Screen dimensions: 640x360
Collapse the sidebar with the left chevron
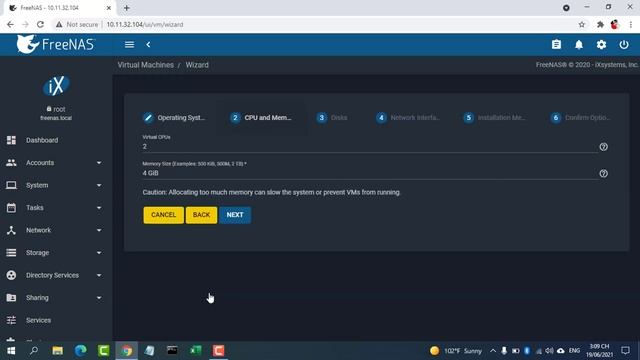click(148, 44)
